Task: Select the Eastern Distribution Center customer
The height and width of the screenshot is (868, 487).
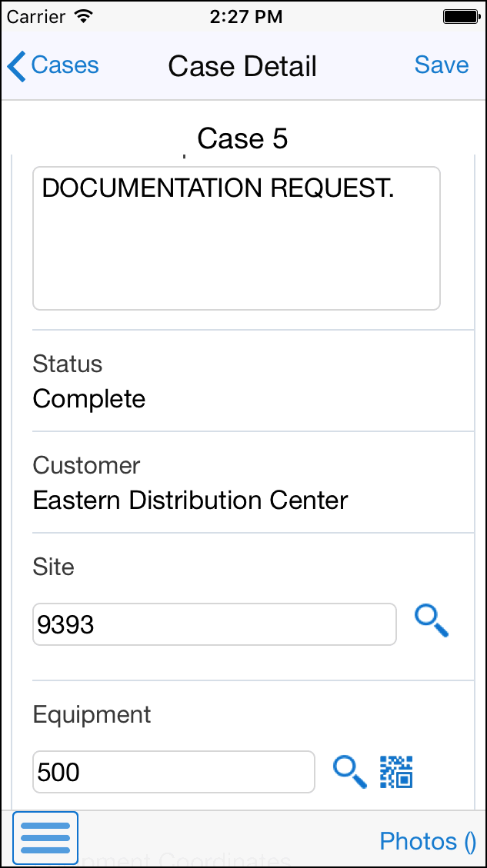Action: (x=190, y=501)
